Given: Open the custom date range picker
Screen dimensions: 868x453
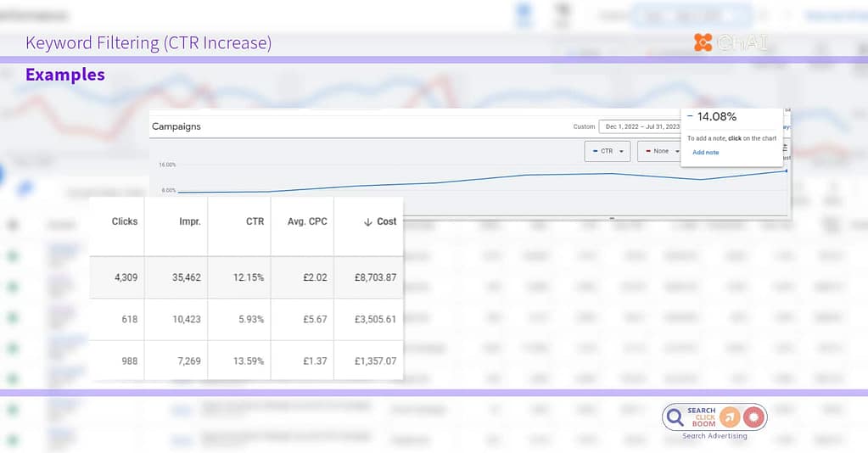Looking at the screenshot, I should point(640,126).
